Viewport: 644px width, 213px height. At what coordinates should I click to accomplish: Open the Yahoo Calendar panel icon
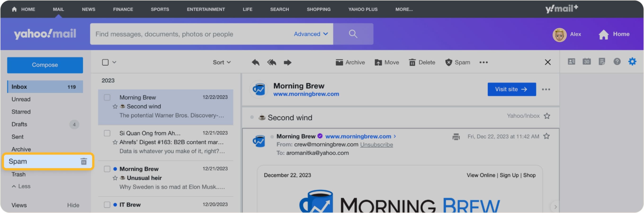586,62
